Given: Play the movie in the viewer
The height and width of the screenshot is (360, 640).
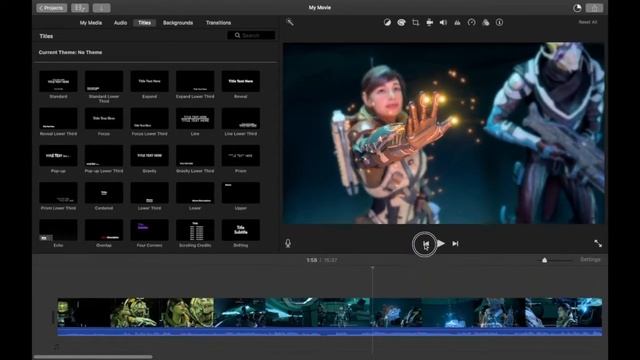Looking at the screenshot, I should pyautogui.click(x=440, y=243).
